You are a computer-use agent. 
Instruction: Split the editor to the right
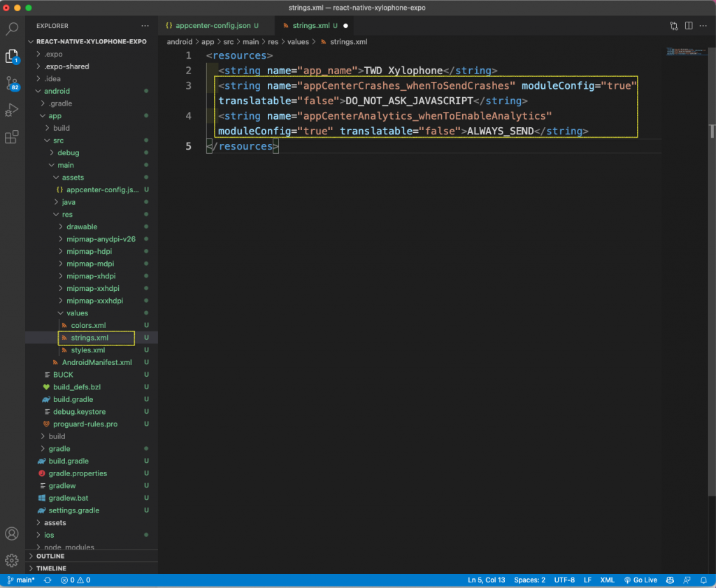pyautogui.click(x=689, y=26)
